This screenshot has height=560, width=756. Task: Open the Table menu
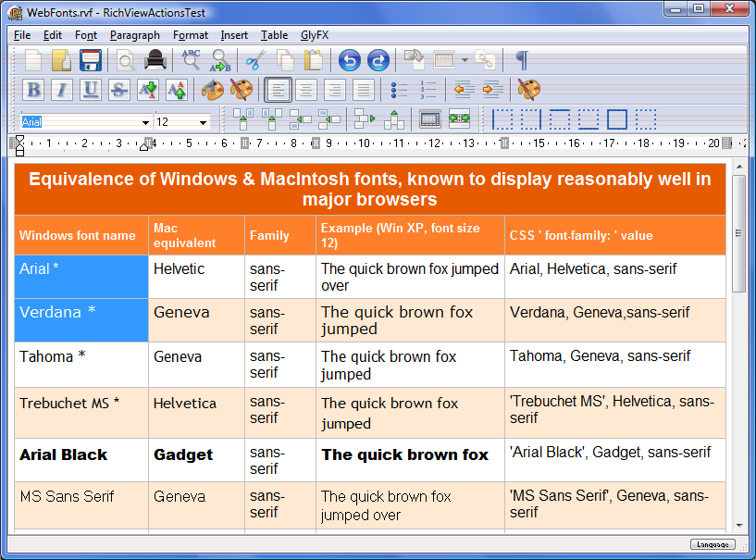pos(274,35)
